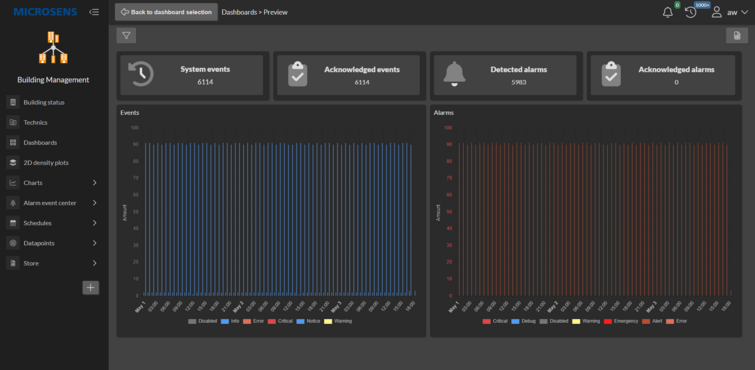Toggle Emergency series in Alarms legend
755x370 pixels.
pyautogui.click(x=621, y=321)
